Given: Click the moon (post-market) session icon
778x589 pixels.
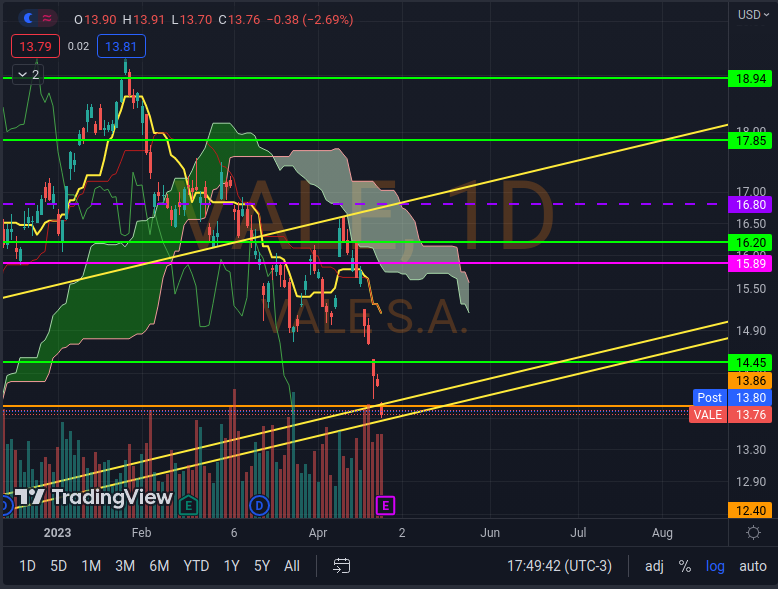Looking at the screenshot, I should [29, 19].
